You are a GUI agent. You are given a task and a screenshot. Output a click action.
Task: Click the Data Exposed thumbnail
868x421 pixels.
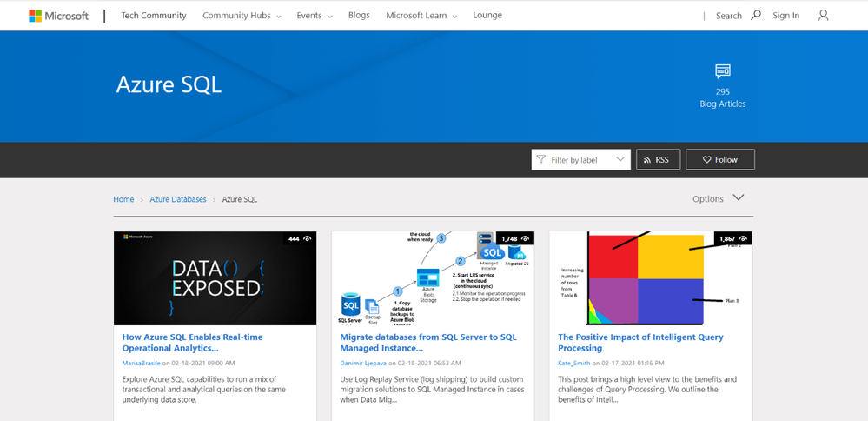click(215, 278)
